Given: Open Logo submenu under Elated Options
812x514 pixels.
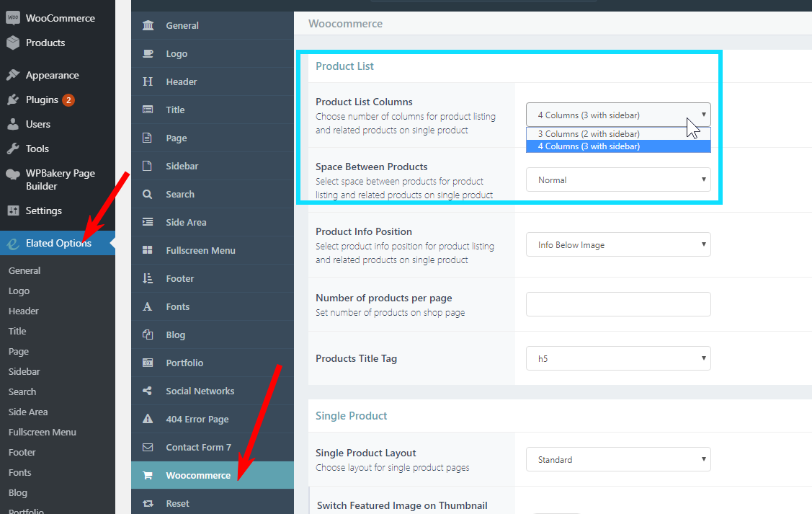Looking at the screenshot, I should (19, 291).
